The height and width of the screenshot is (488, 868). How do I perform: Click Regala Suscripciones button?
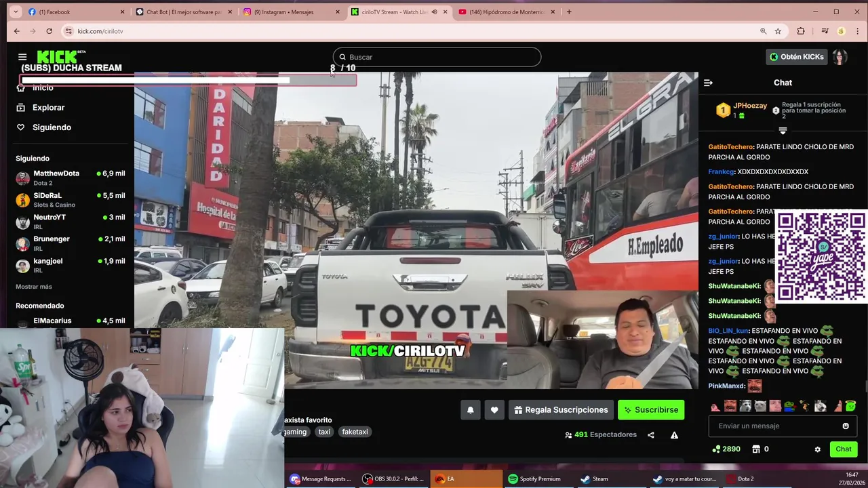coord(561,410)
